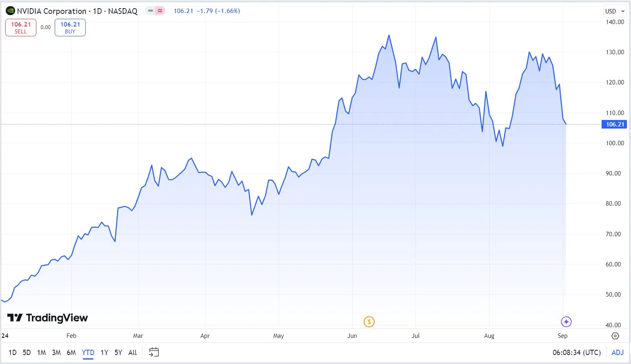Screen dimensions: 631x364
Task: Click the orange split marker S icon
Action: (369, 322)
